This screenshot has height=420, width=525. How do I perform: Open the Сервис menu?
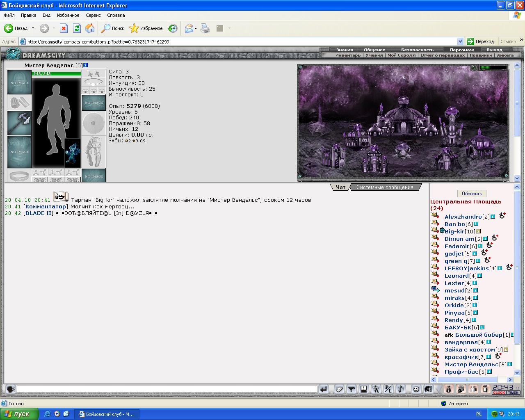(x=93, y=15)
